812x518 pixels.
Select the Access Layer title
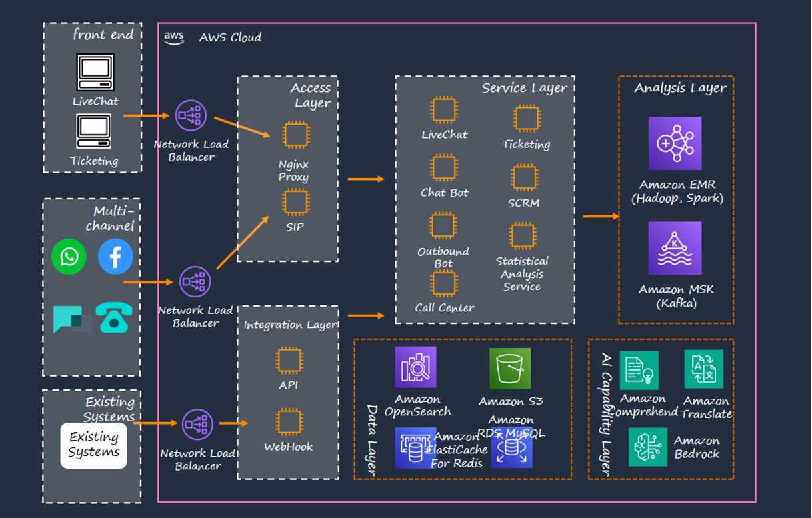(x=312, y=95)
